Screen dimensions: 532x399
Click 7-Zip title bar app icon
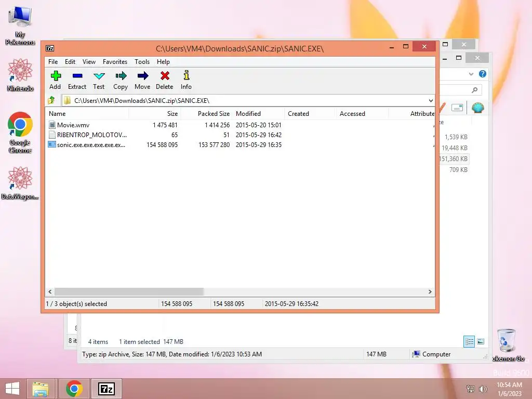[x=50, y=48]
